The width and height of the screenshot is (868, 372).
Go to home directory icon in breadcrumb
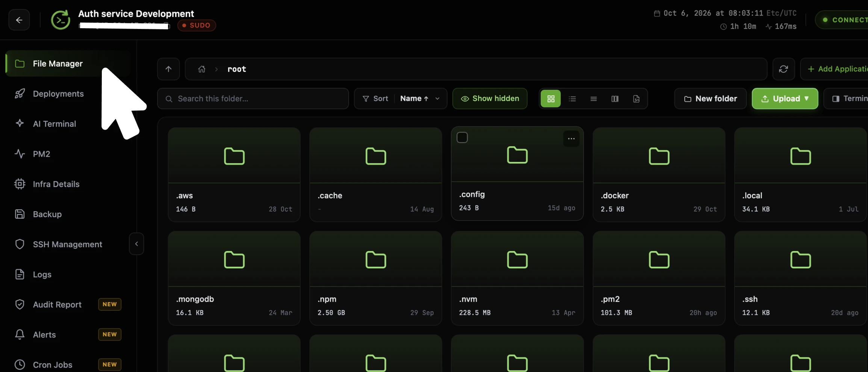click(x=202, y=69)
